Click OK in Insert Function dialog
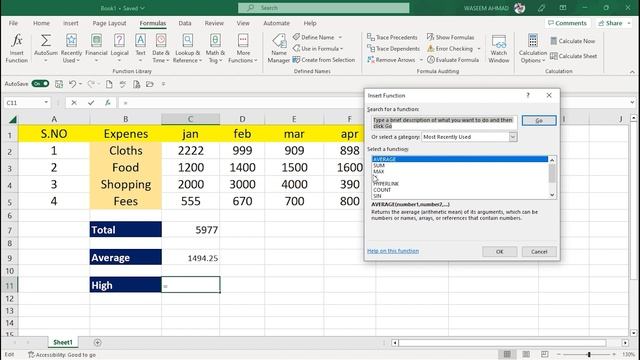This screenshot has height=360, width=640. pos(499,251)
